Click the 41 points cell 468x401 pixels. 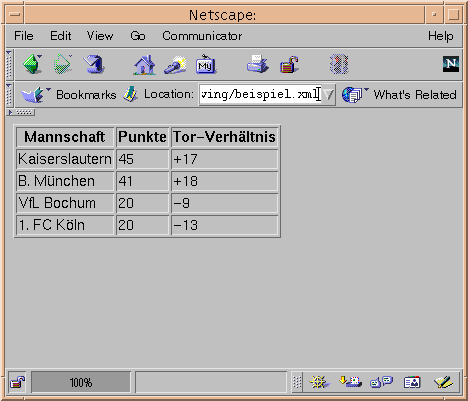coord(143,181)
